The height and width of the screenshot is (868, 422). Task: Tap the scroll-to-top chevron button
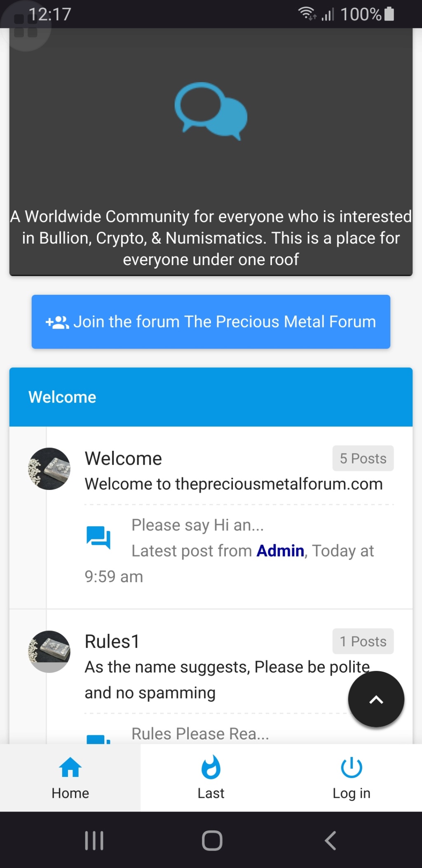pos(376,699)
